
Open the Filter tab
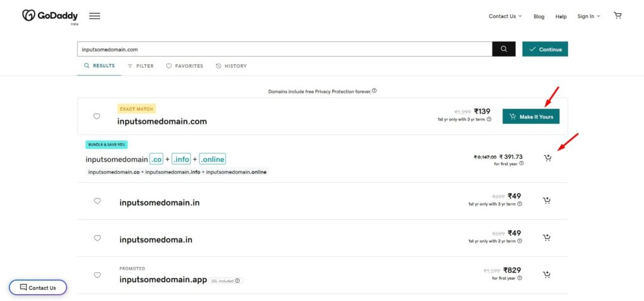tap(140, 66)
